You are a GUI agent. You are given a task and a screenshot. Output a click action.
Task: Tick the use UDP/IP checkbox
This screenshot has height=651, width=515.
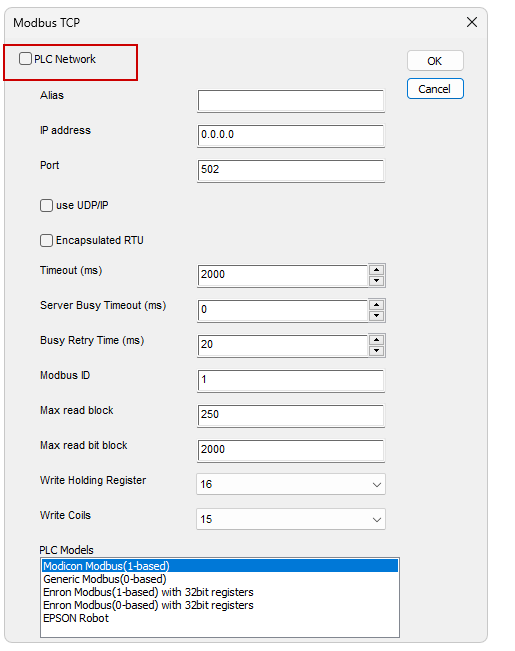click(46, 206)
